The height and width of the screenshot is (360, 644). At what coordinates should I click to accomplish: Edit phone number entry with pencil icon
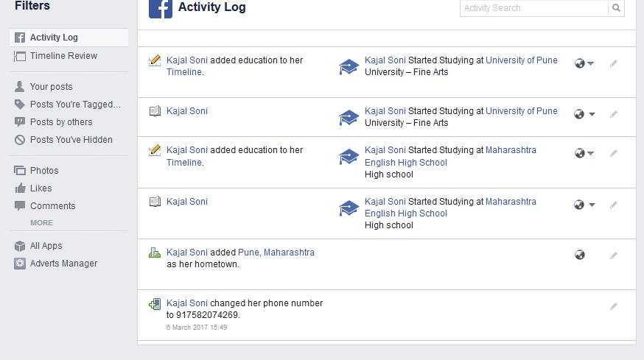pyautogui.click(x=614, y=306)
